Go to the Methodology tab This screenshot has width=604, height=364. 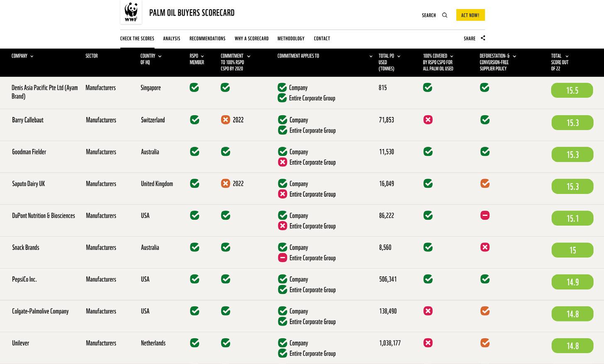291,39
